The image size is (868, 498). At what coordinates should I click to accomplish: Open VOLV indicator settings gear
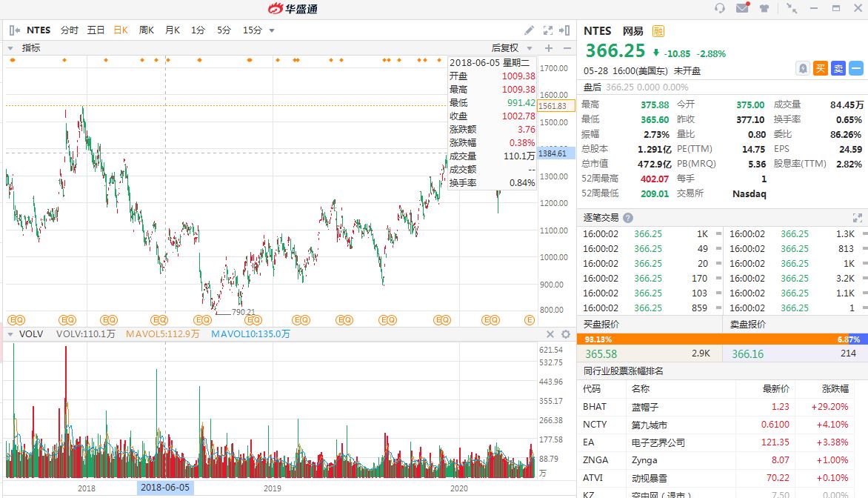pyautogui.click(x=566, y=334)
